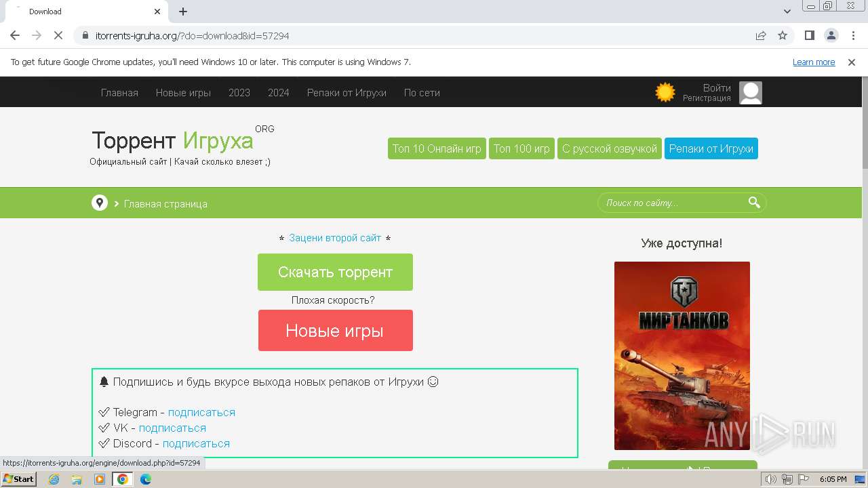Open the tab search chevron

(x=787, y=12)
